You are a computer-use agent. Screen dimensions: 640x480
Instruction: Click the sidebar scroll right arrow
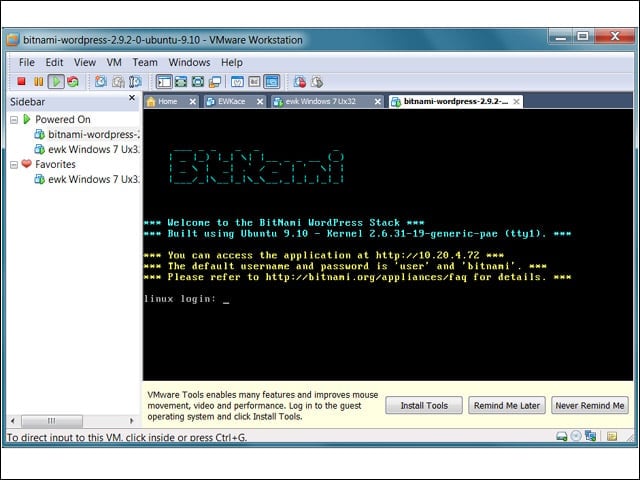click(x=131, y=420)
